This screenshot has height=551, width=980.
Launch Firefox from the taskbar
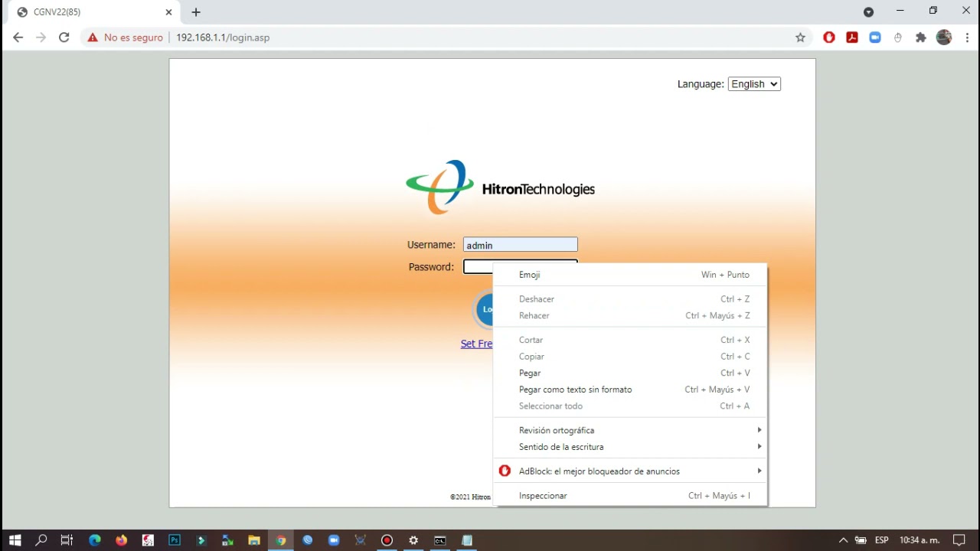click(121, 540)
